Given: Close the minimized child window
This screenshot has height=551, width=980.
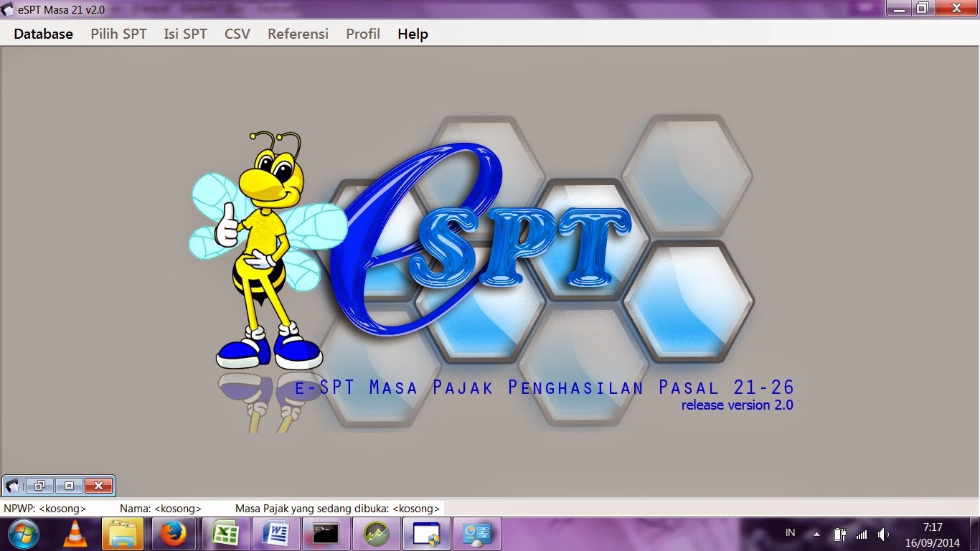Looking at the screenshot, I should (98, 486).
